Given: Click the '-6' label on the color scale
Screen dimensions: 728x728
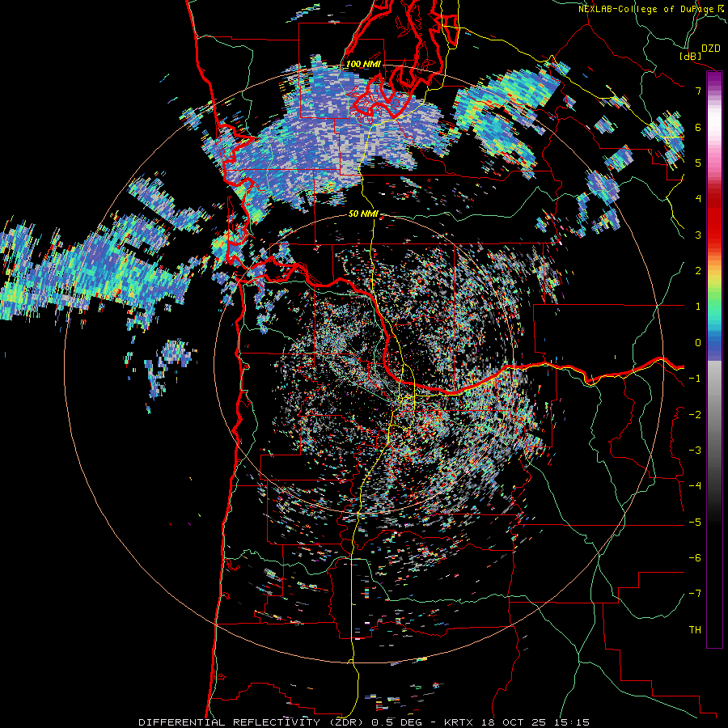Looking at the screenshot, I should (x=695, y=558).
